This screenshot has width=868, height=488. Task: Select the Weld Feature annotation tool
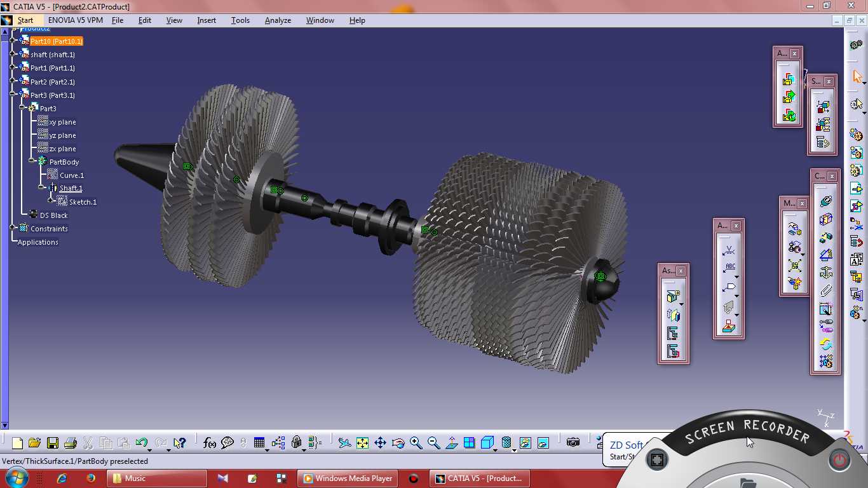pyautogui.click(x=729, y=250)
